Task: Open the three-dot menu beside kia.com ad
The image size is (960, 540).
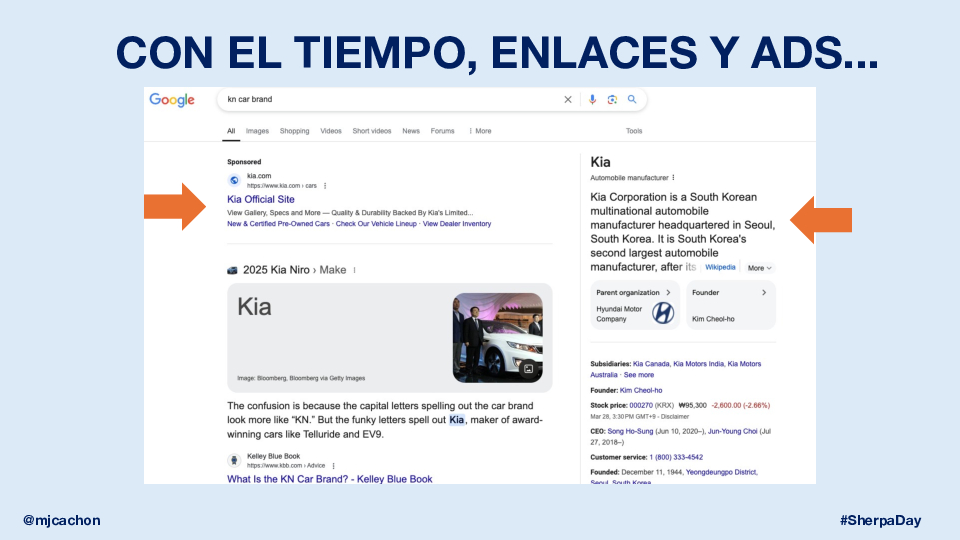Action: coord(325,186)
